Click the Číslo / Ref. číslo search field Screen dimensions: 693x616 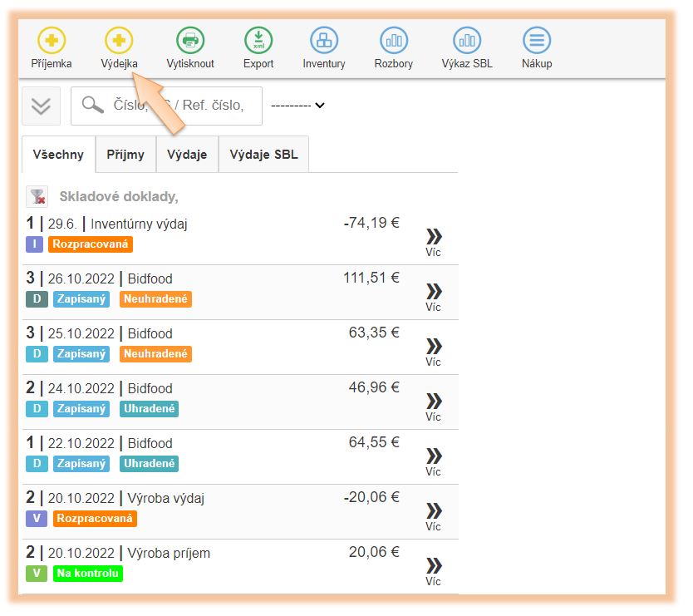[179, 106]
